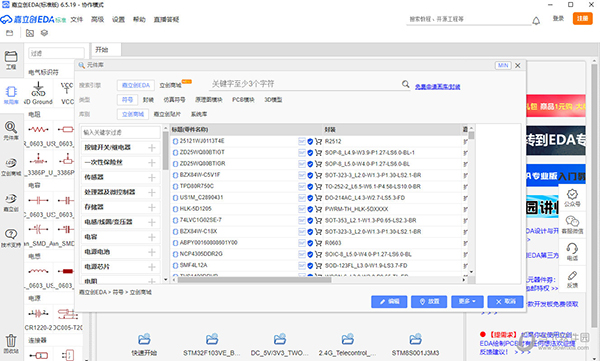This screenshot has height=361, width=600.
Task: Click horizontal scrollbar of component table
Action: (254, 280)
